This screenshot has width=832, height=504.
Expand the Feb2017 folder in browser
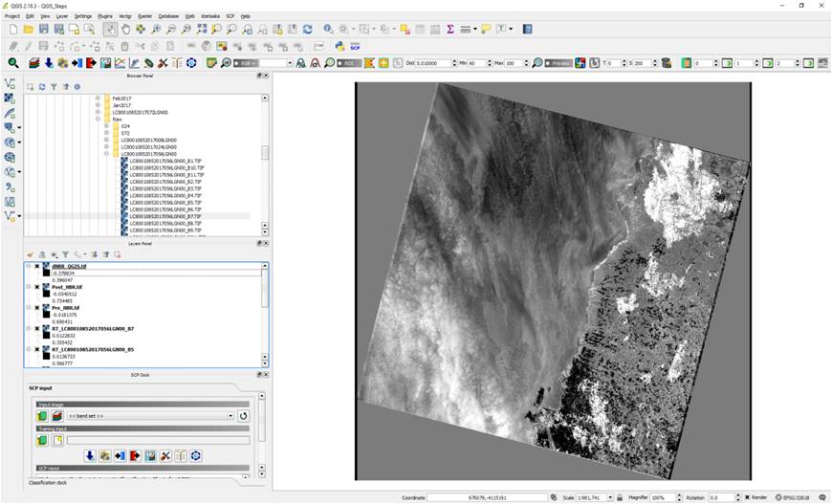click(x=98, y=99)
